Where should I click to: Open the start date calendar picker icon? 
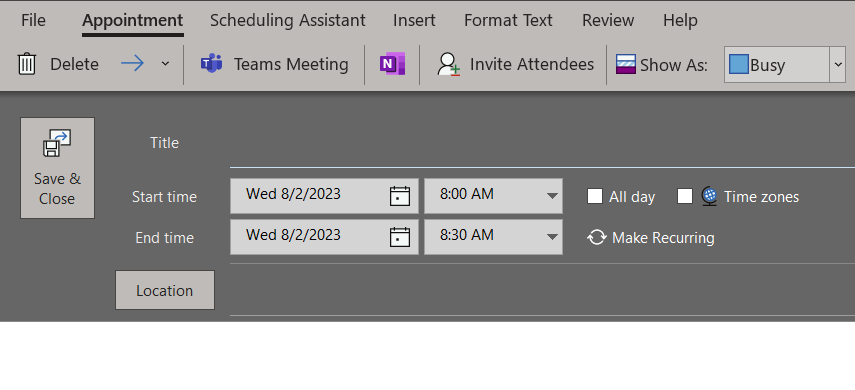[x=400, y=196]
